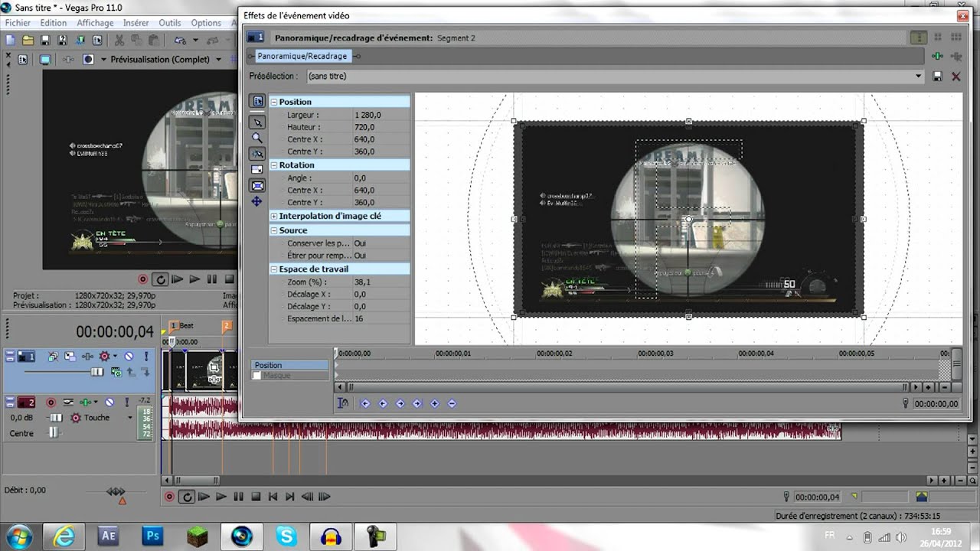Screen dimensions: 980x551
Task: Go to start in main transport
Action: click(x=273, y=497)
